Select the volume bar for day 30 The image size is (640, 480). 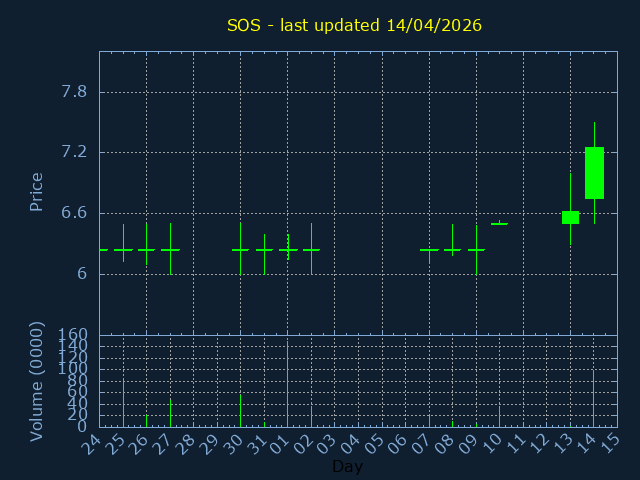[240, 411]
